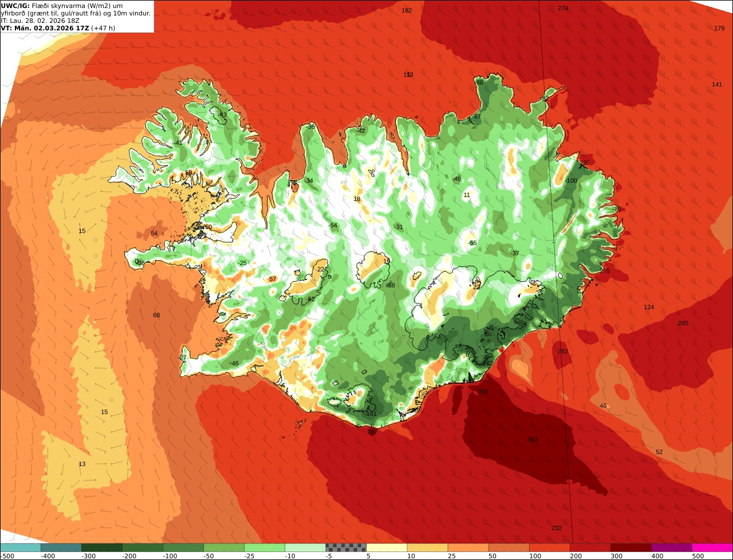Click the -31 value in central Iceland
Image resolution: width=733 pixels, height=560 pixels.
(x=399, y=227)
